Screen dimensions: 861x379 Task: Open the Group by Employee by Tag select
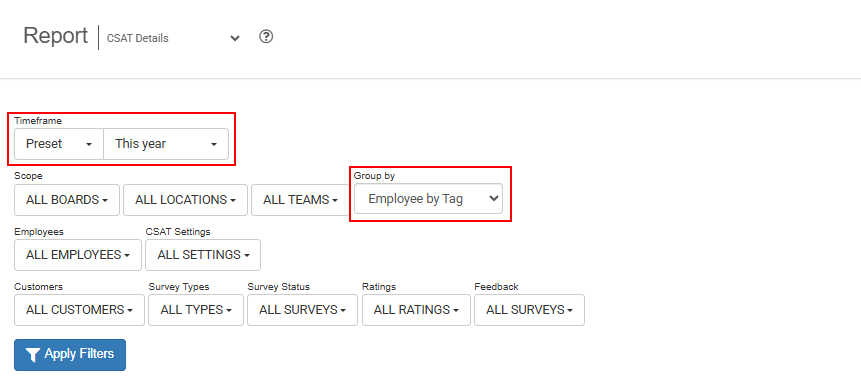428,199
